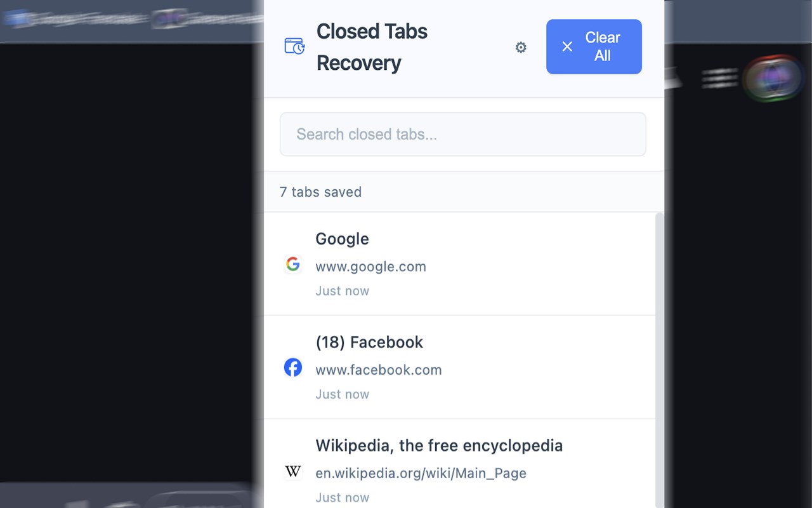
Task: Click the X icon inside Clear All
Action: 567,46
